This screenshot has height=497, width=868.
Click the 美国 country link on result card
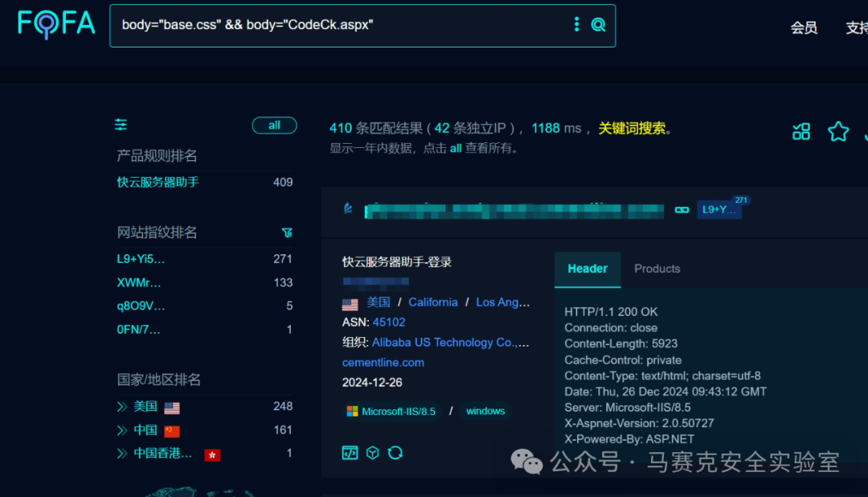point(379,302)
